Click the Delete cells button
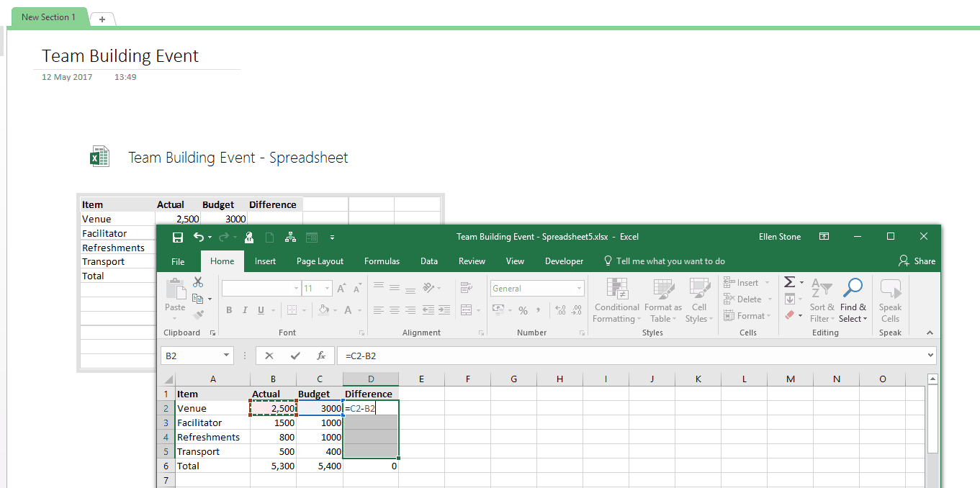The height and width of the screenshot is (488, 980). click(x=747, y=299)
